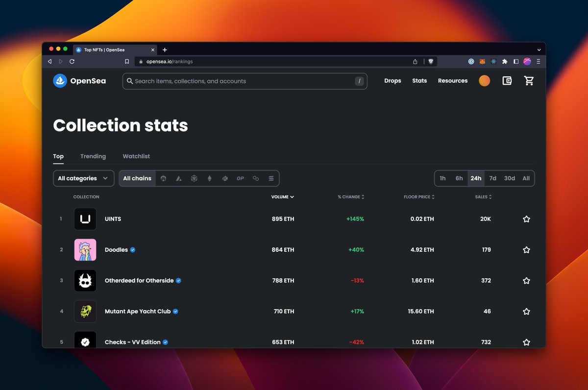
Task: Reload the page
Action: click(x=72, y=62)
